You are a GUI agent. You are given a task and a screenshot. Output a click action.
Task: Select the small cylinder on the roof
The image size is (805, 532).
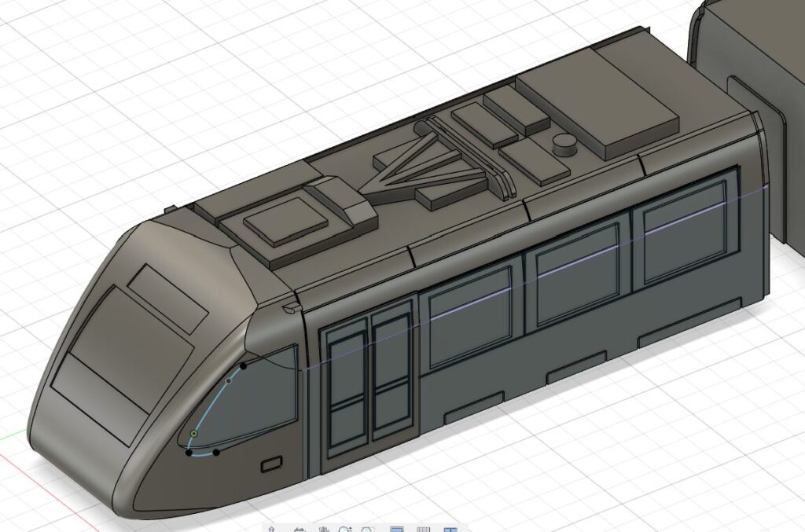pos(566,144)
